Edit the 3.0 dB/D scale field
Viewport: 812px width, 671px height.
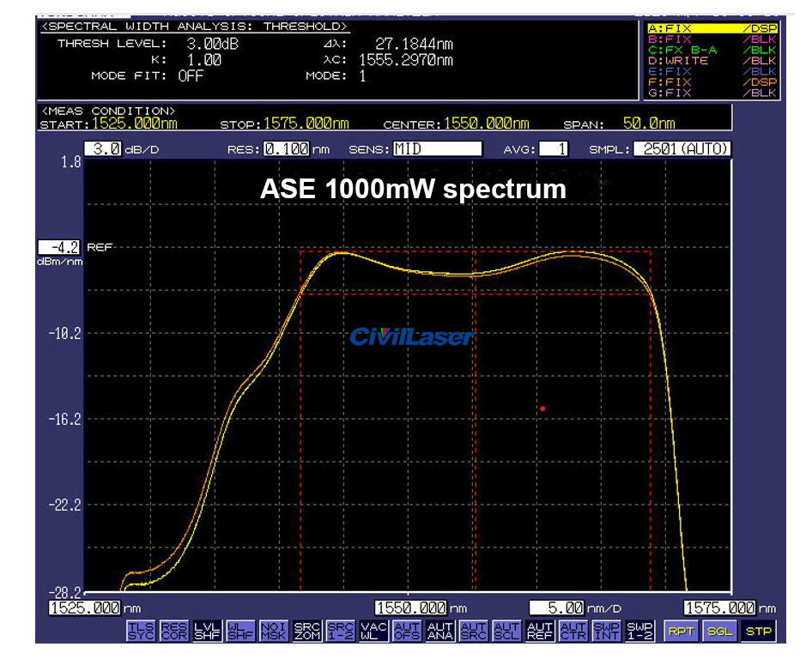(x=103, y=149)
